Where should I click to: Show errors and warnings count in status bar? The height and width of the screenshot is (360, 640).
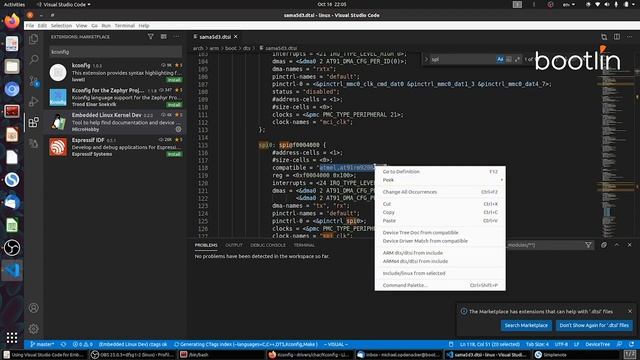82,344
